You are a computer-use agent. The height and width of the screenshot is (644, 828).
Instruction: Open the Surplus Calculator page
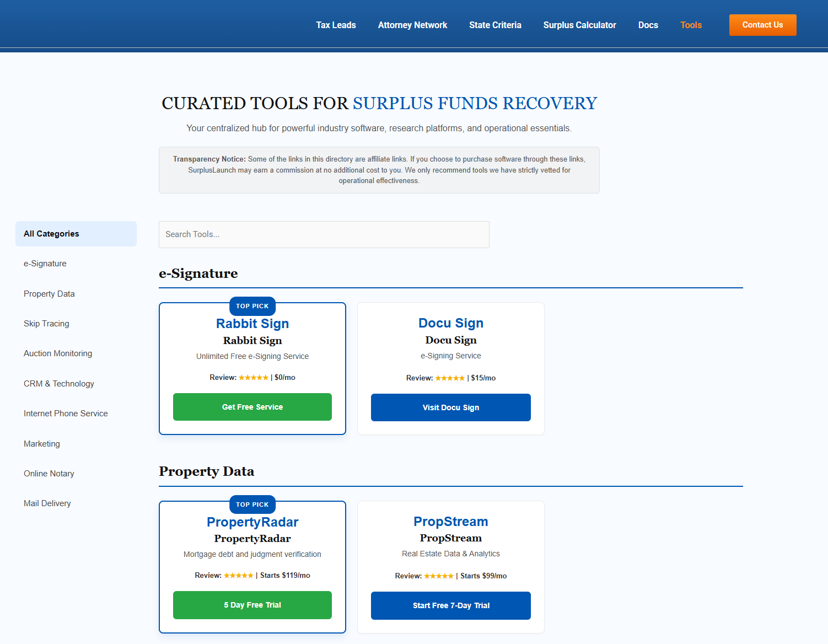click(x=579, y=25)
